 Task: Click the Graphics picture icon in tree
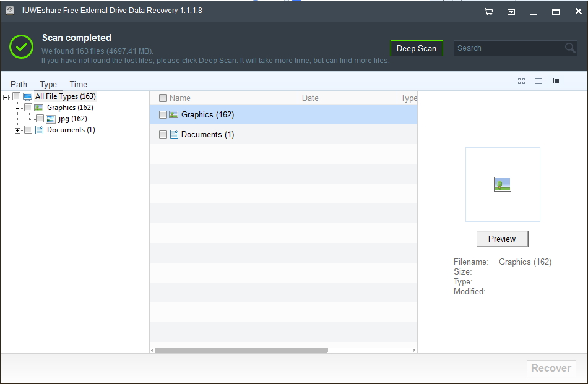[x=39, y=108]
